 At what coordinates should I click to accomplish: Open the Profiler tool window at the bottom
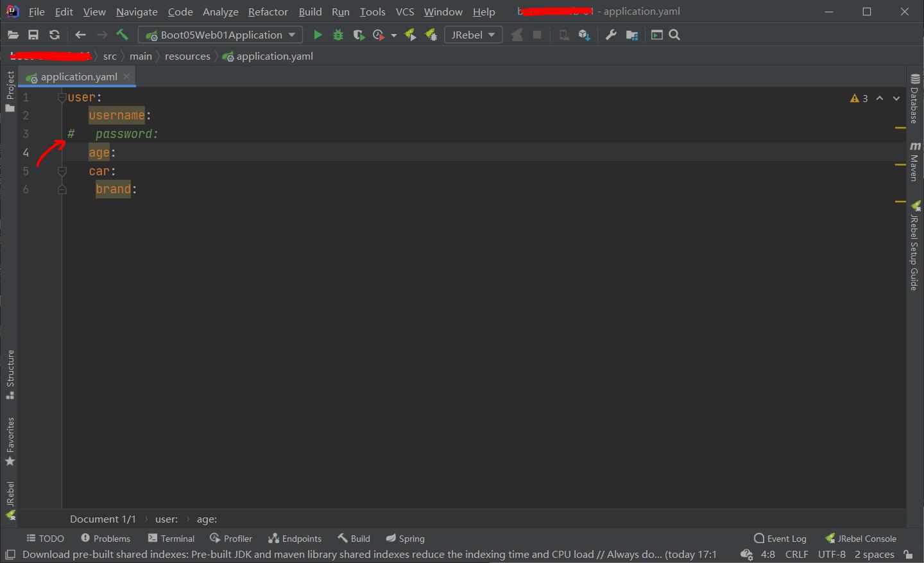[x=231, y=539]
